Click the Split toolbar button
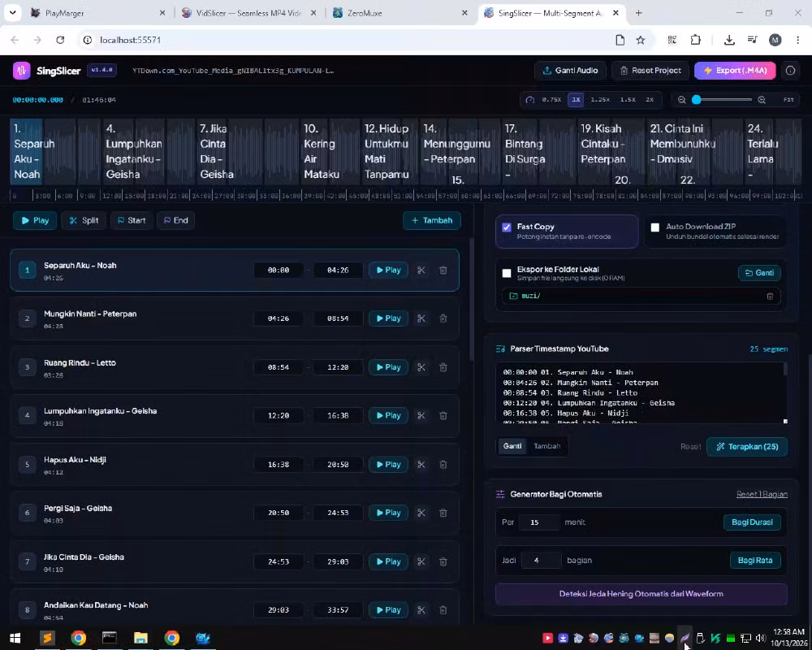This screenshot has width=812, height=650. coord(84,220)
